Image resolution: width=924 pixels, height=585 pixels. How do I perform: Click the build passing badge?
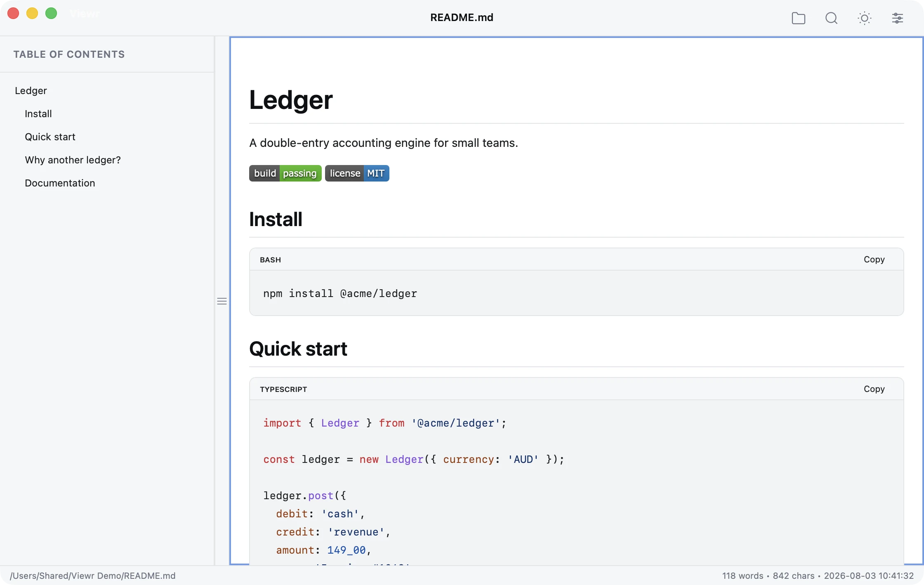click(x=285, y=173)
